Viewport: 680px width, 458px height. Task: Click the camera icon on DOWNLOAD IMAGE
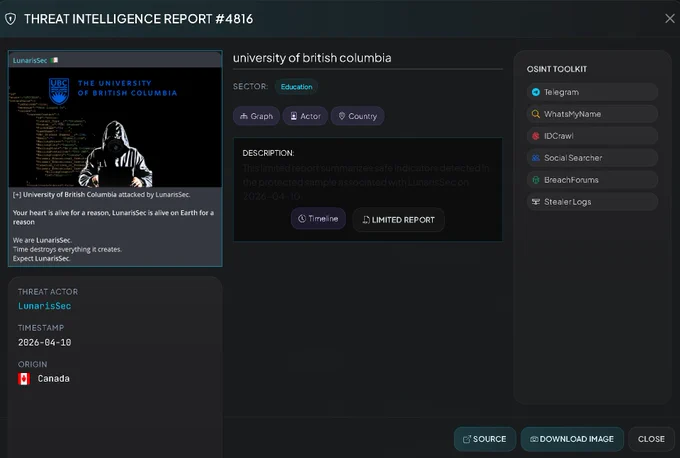(534, 439)
